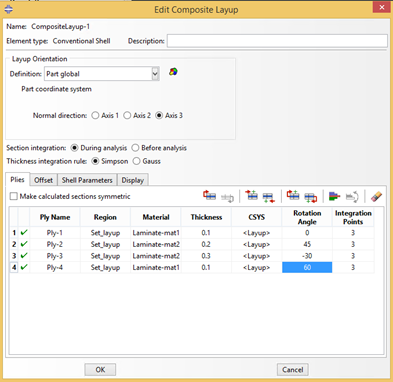
Task: Click the paste-after icon with red arrow
Action: (x=311, y=197)
